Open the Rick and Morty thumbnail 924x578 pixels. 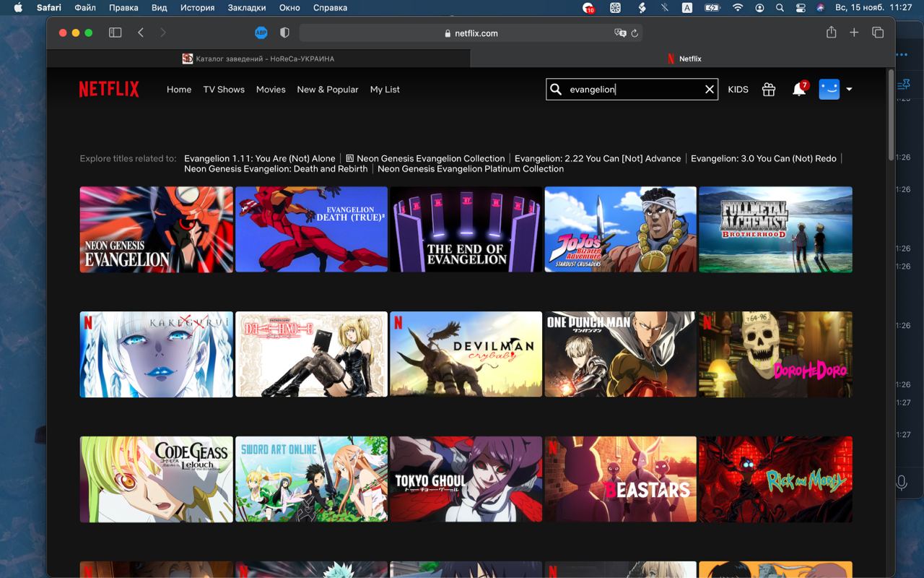pyautogui.click(x=775, y=479)
